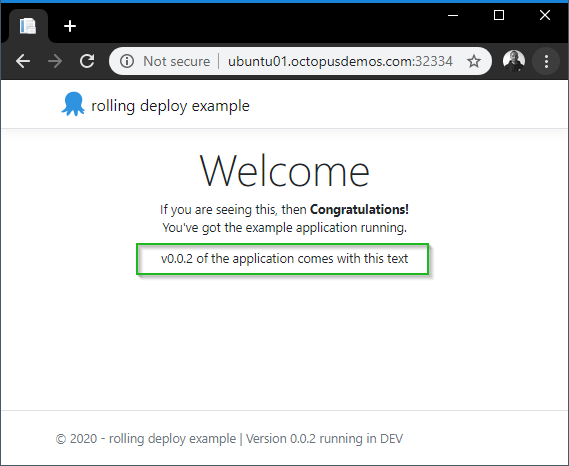Bookmark this page with the star
The width and height of the screenshot is (569, 466).
tap(474, 61)
